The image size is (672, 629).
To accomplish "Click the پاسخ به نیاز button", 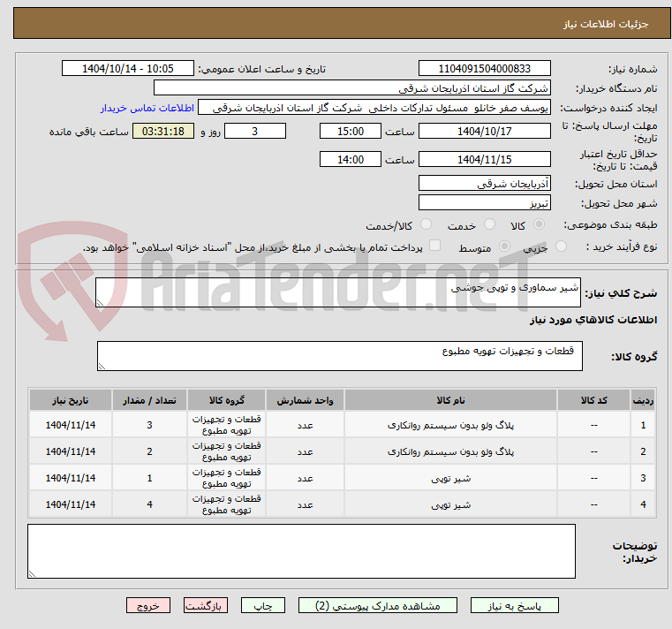I will click(514, 605).
